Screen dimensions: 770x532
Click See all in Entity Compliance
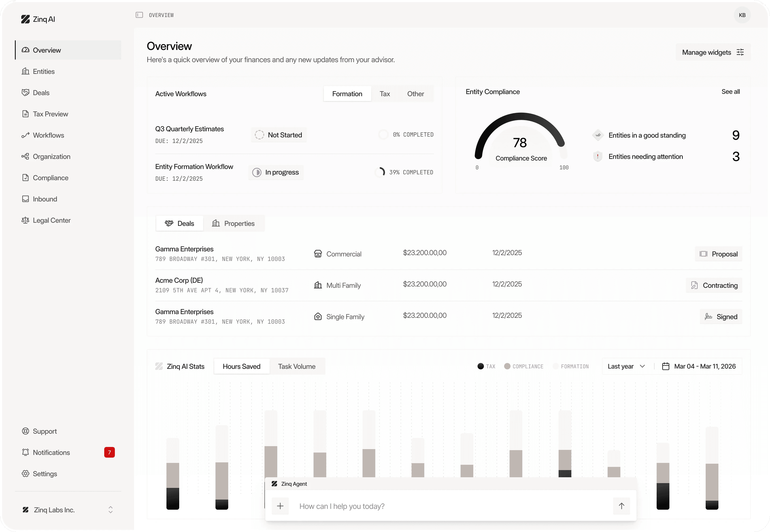(x=731, y=92)
